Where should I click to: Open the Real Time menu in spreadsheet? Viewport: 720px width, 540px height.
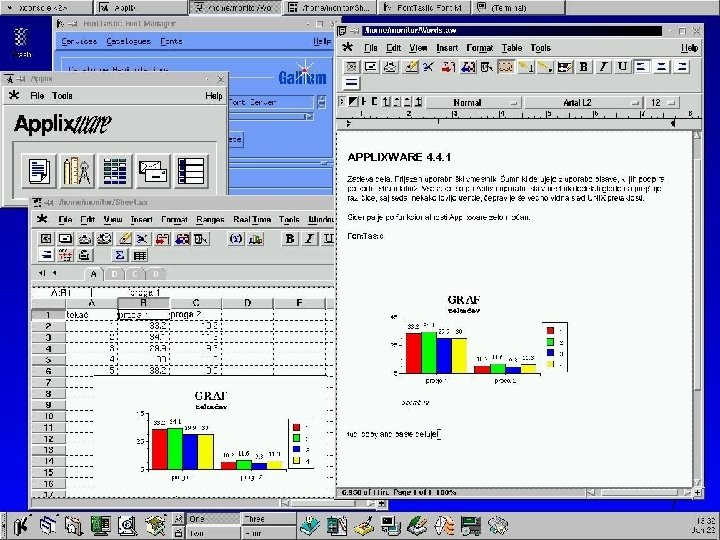coord(252,219)
